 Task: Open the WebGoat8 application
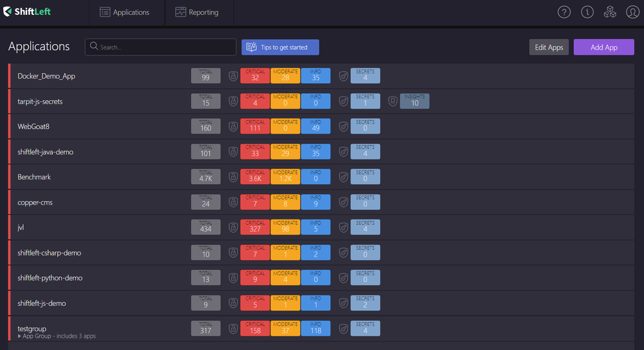pyautogui.click(x=33, y=126)
